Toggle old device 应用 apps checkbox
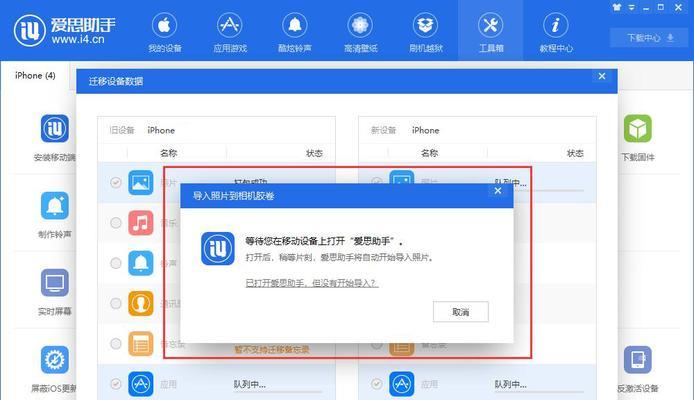 click(x=116, y=384)
